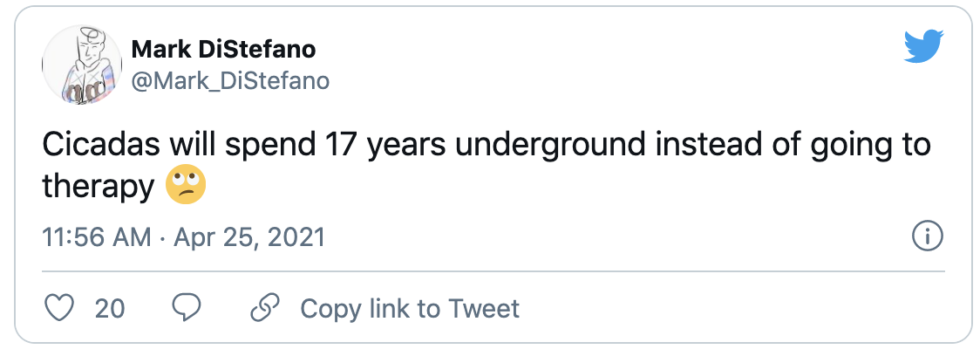Click the eye-roll emoji in tweet
Viewport: 980px width, 356px height.
pyautogui.click(x=186, y=186)
